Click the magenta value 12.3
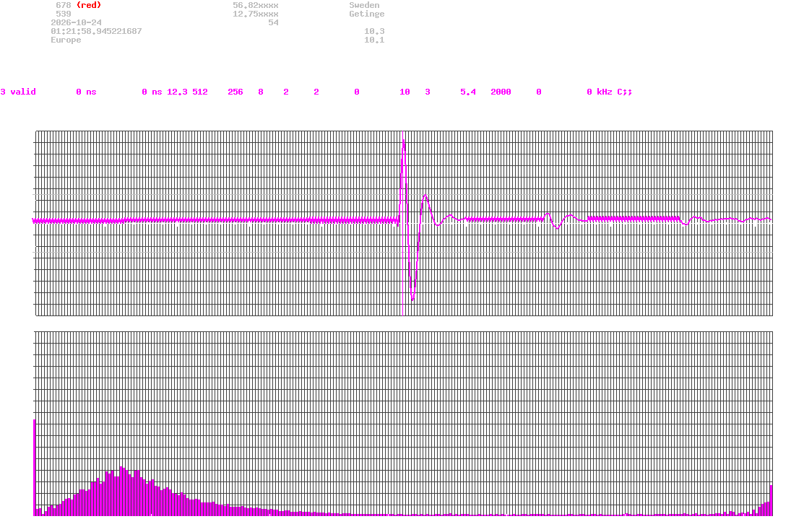 [x=177, y=91]
